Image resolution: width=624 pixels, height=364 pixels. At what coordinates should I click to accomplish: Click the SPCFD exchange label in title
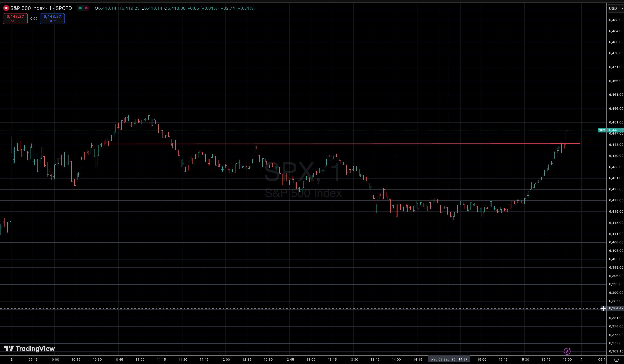pyautogui.click(x=64, y=8)
